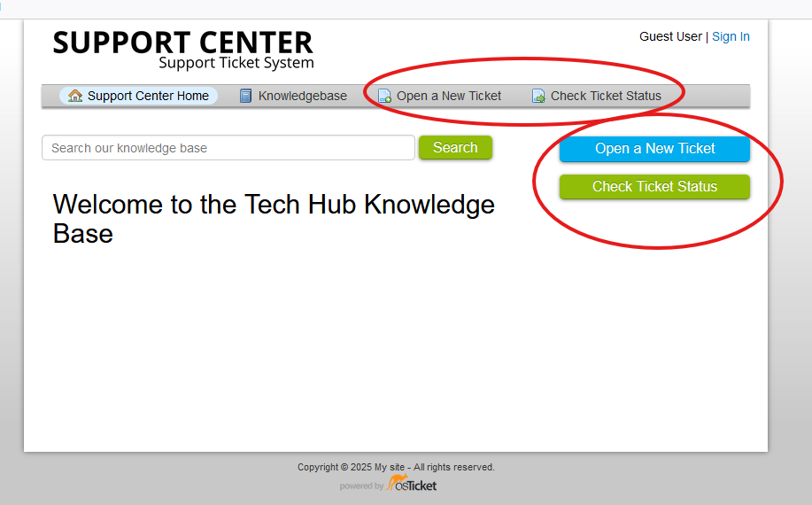Click the Support Ticket System subtitle

coord(236,63)
